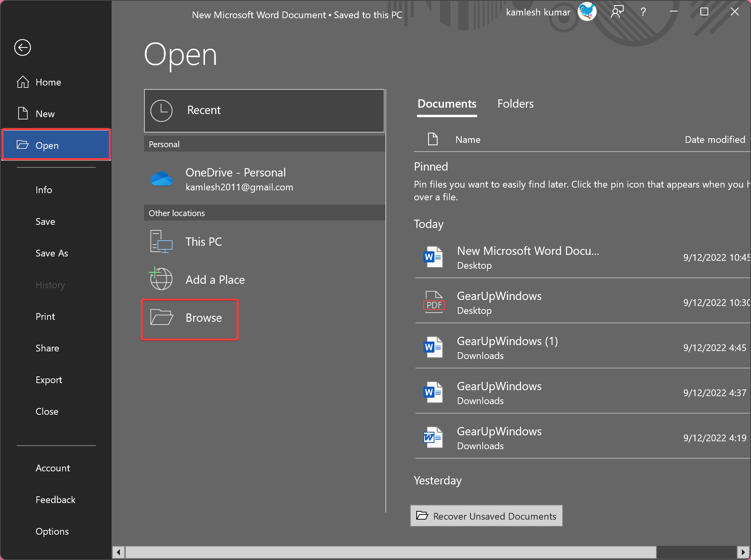
Task: Click the Recent clock icon
Action: click(x=161, y=110)
